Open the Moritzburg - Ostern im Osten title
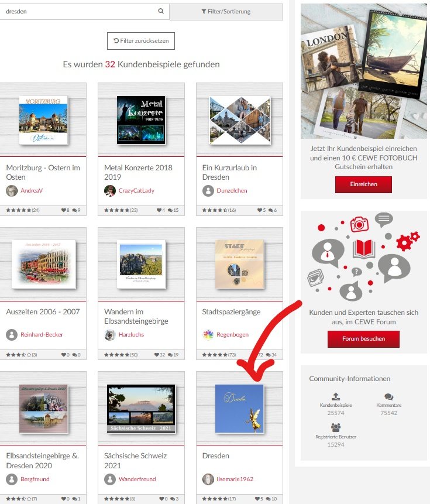This screenshot has width=430, height=504. click(43, 172)
